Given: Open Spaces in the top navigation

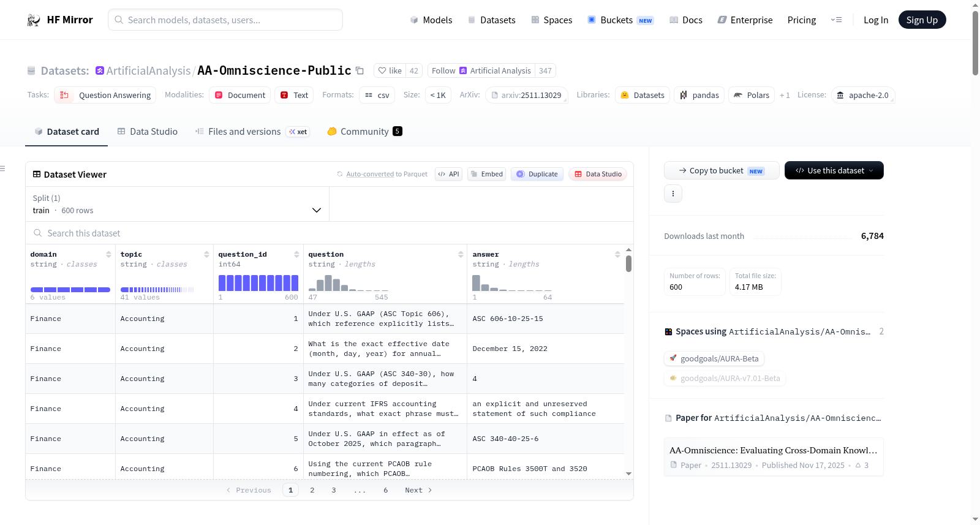Looking at the screenshot, I should tap(552, 20).
